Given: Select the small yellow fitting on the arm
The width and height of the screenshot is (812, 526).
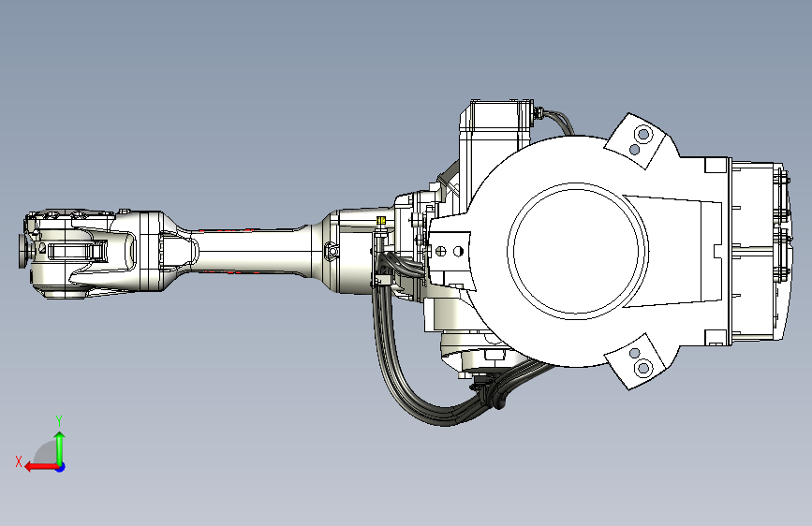Looking at the screenshot, I should (382, 221).
